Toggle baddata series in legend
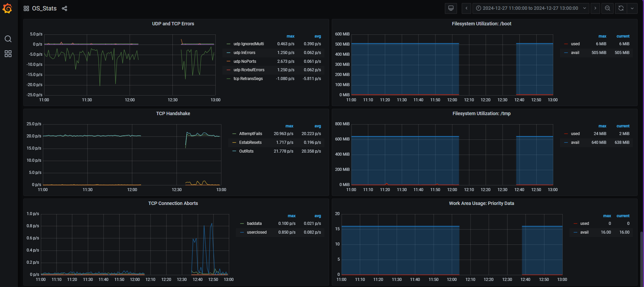Screen dimensions: 644x287 (x=254, y=224)
